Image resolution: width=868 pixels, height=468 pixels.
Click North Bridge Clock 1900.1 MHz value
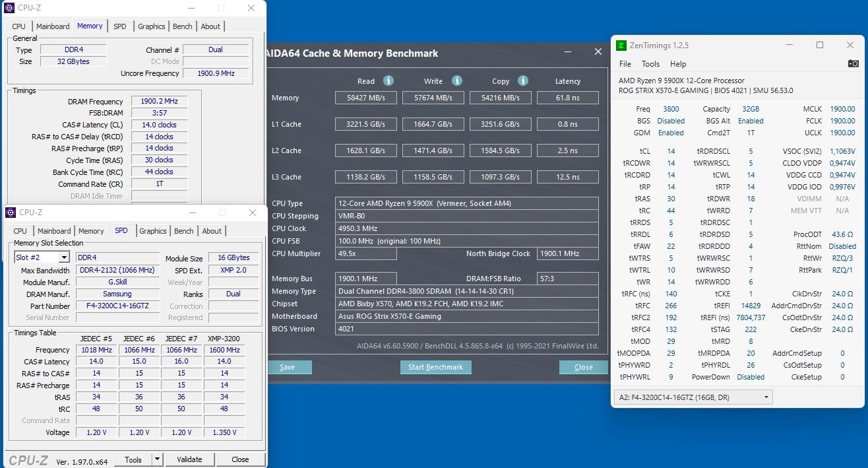567,253
